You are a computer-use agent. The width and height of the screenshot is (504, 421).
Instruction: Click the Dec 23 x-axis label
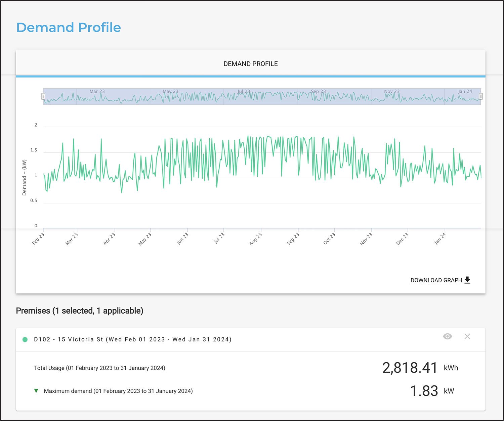click(403, 239)
